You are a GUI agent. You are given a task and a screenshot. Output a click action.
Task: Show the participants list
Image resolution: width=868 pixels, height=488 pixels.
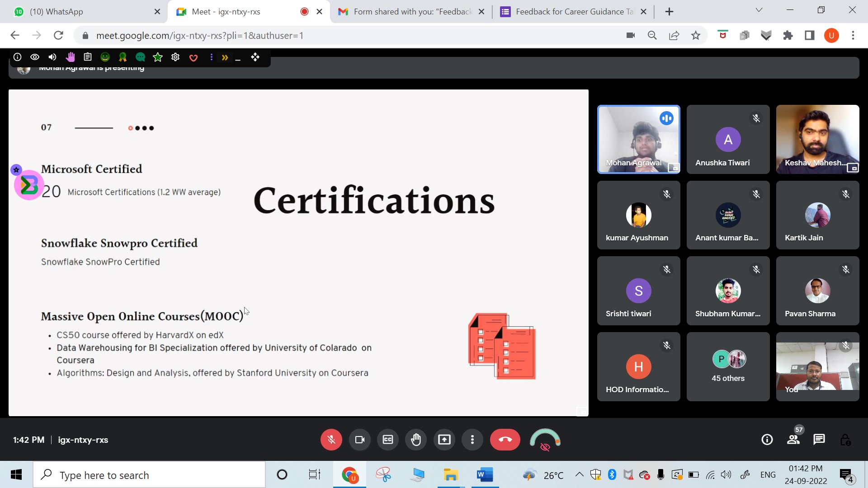pos(793,440)
